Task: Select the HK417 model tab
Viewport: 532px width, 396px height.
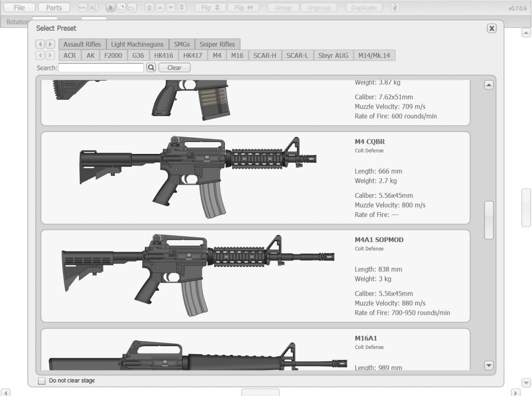Action: coord(193,55)
